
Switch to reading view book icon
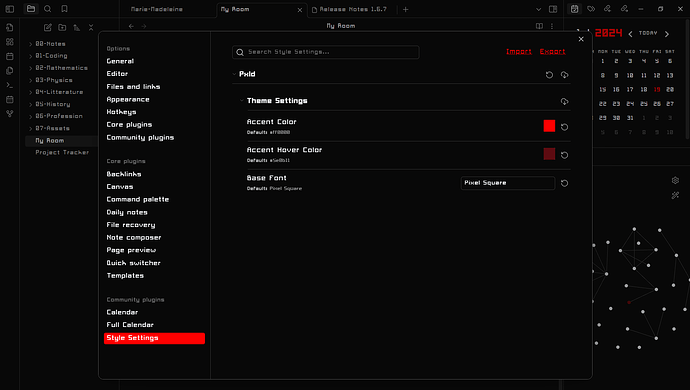coord(539,26)
